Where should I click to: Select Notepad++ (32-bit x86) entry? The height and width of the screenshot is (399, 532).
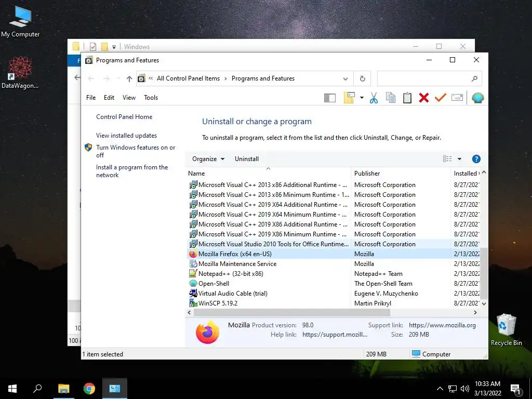click(x=334, y=273)
